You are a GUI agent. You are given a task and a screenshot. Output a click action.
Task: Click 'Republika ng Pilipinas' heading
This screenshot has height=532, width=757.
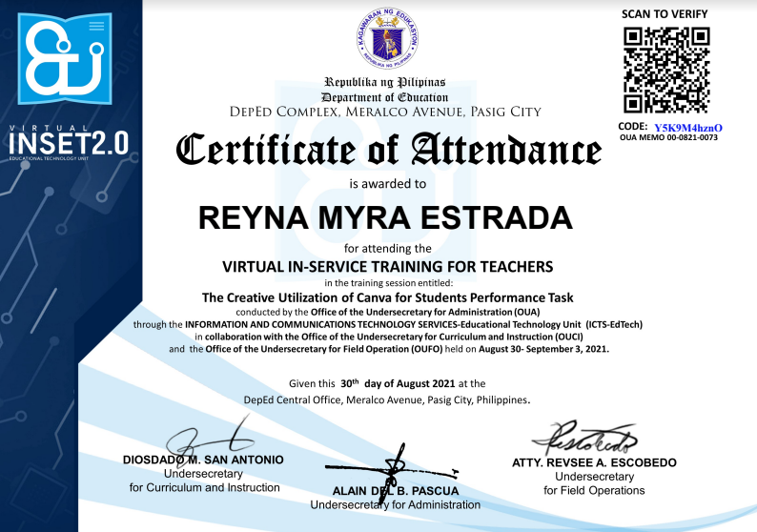[x=385, y=82]
